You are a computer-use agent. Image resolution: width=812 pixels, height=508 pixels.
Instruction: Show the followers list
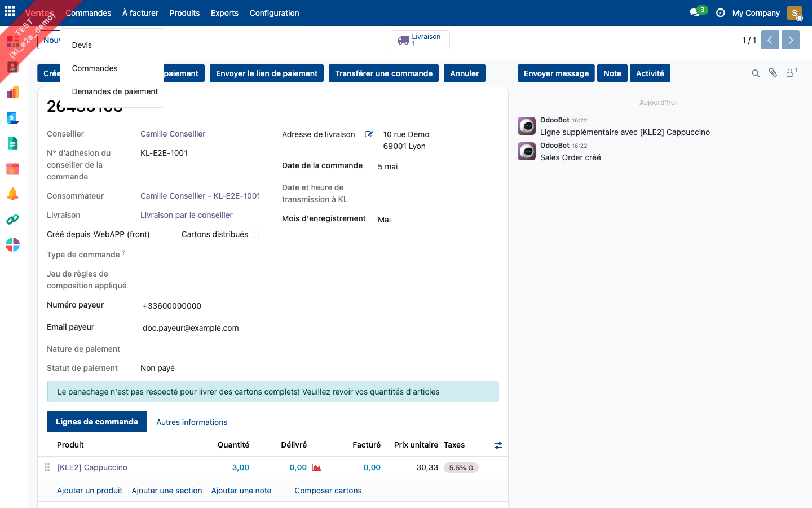[x=792, y=73]
